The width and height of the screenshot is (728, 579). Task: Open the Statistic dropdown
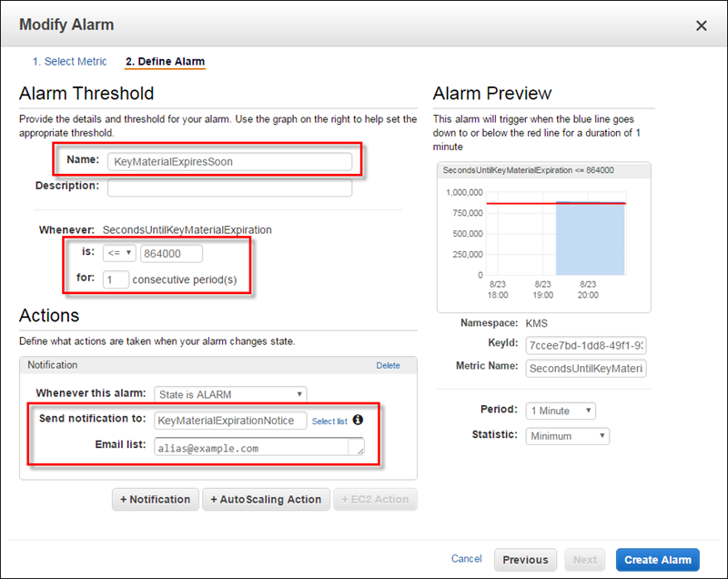pos(568,436)
